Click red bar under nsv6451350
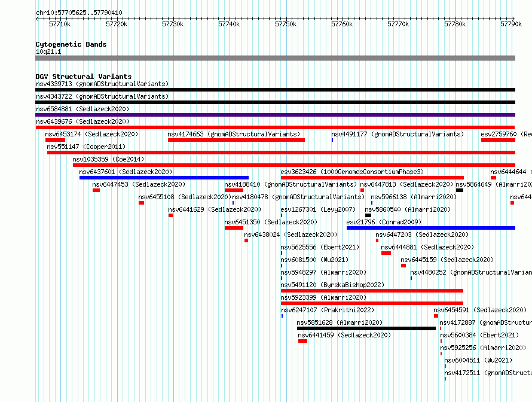 tap(234, 228)
